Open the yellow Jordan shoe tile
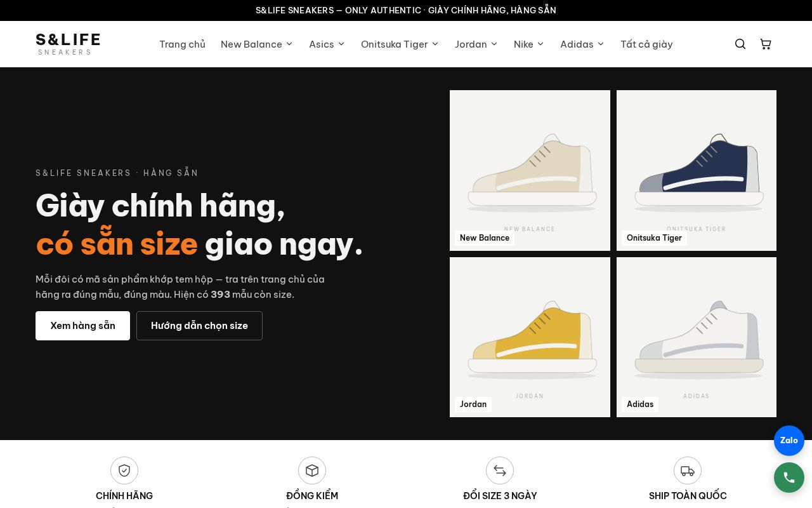The image size is (812, 508). click(530, 337)
